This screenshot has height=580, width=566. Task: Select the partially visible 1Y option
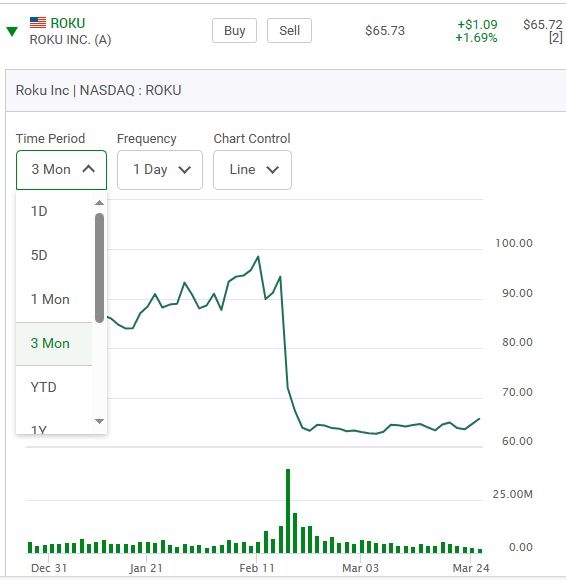click(54, 429)
